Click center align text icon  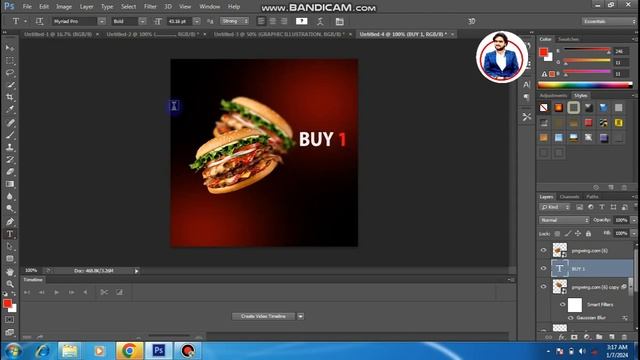(x=273, y=21)
